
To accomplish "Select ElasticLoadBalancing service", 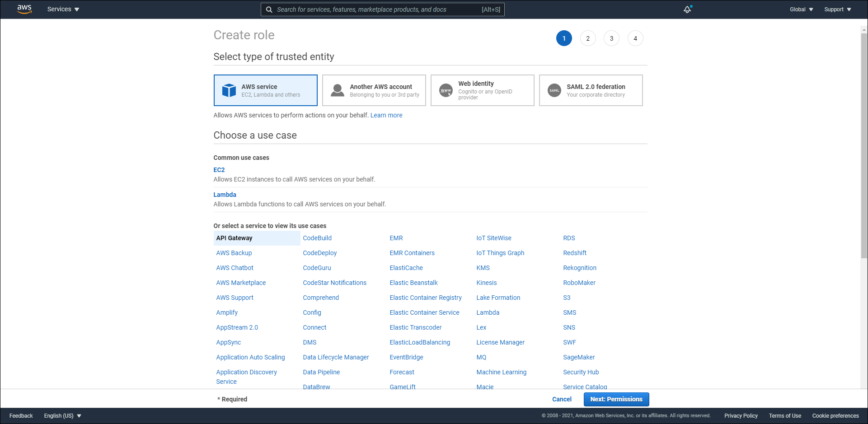I will click(x=420, y=342).
